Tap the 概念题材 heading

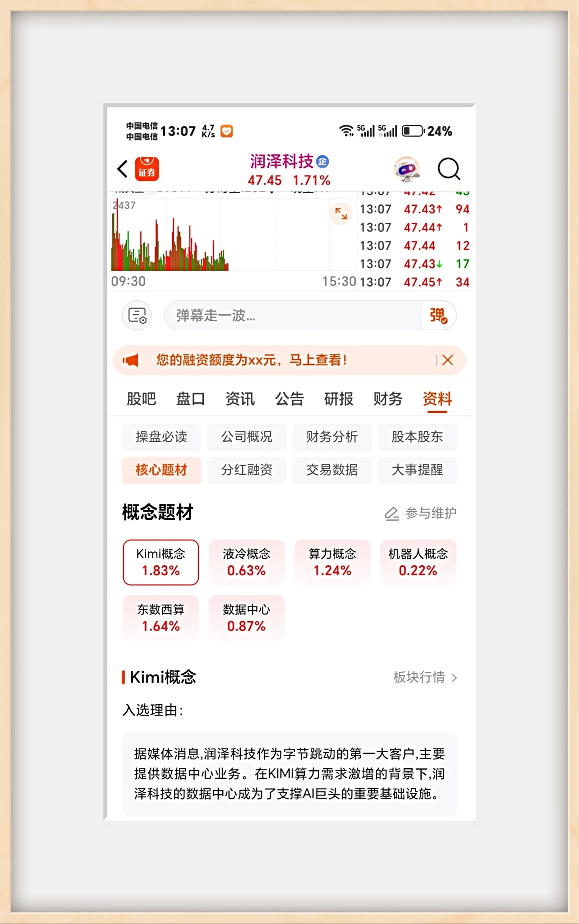coord(157,513)
